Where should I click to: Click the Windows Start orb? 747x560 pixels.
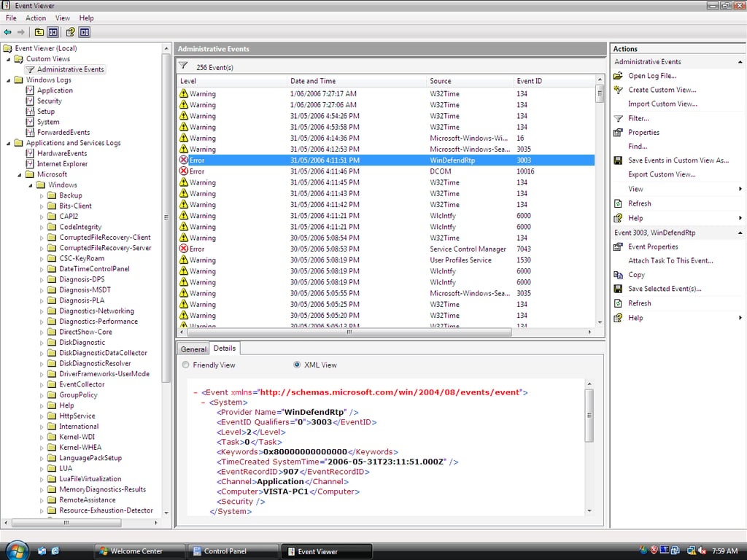pyautogui.click(x=17, y=551)
